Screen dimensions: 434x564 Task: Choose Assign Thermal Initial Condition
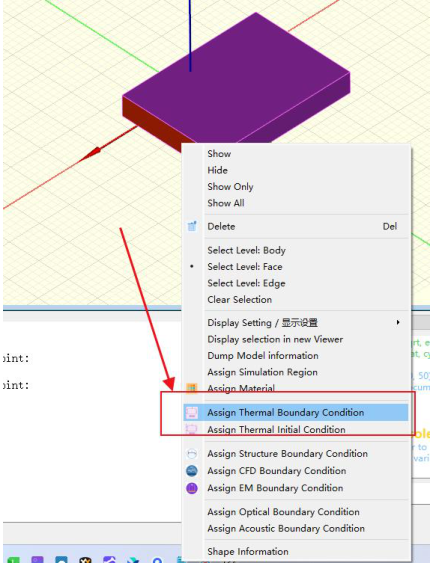(x=296, y=429)
